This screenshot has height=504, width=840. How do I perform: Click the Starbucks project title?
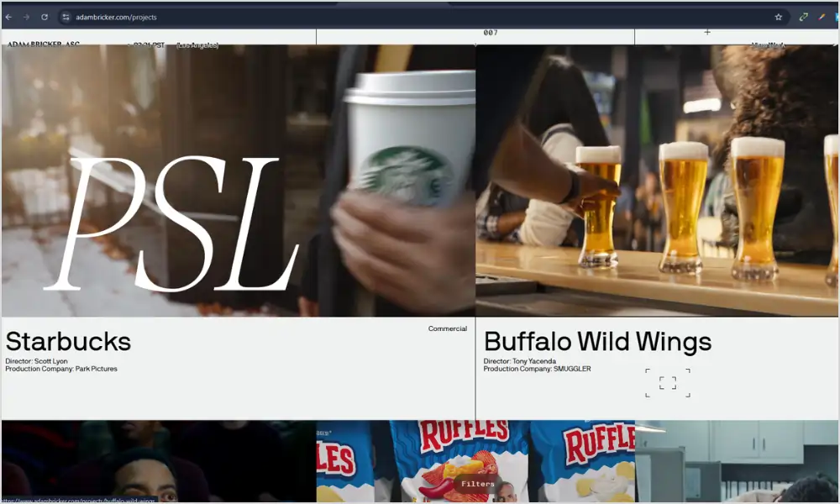tap(68, 342)
